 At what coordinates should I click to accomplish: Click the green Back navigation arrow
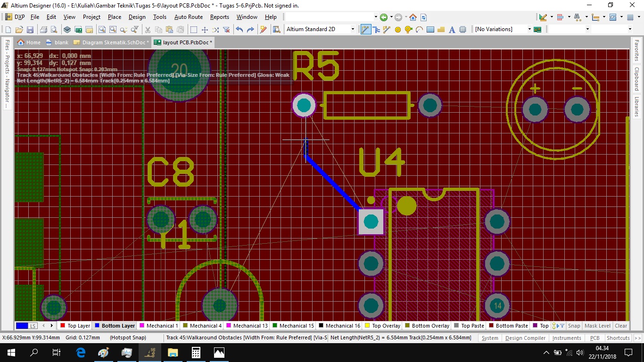383,17
